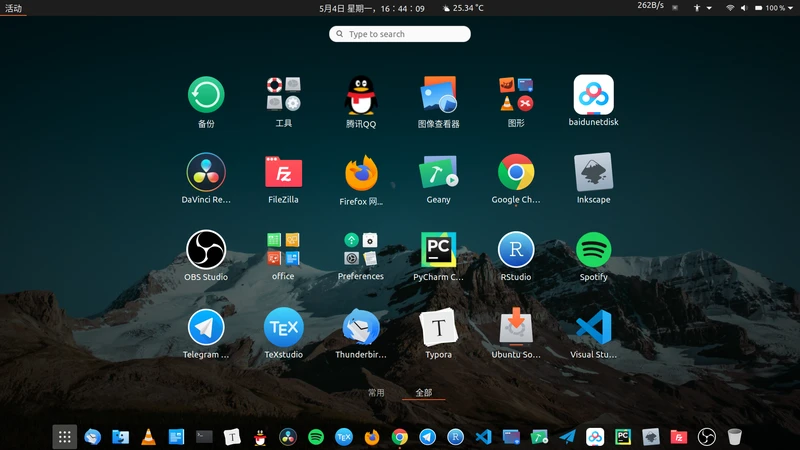
Task: Open the Trash from the dock
Action: point(735,437)
